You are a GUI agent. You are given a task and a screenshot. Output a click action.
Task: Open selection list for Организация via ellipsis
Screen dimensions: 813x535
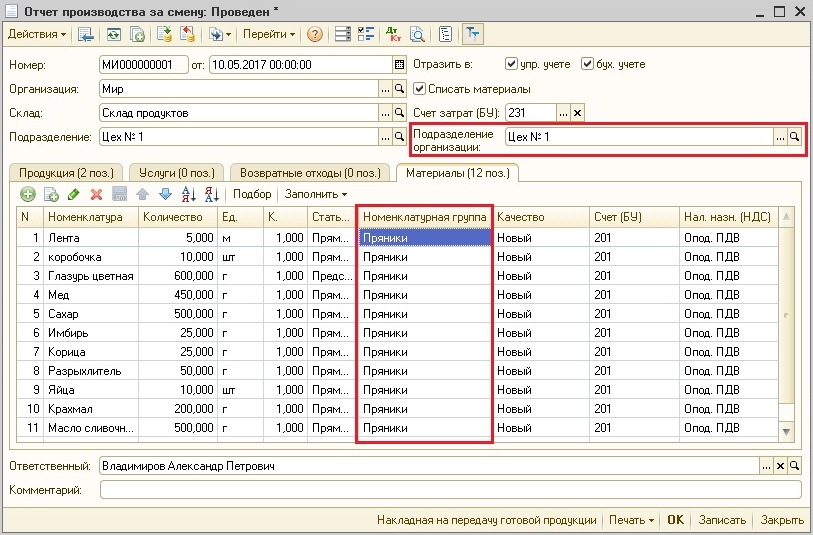pos(385,89)
